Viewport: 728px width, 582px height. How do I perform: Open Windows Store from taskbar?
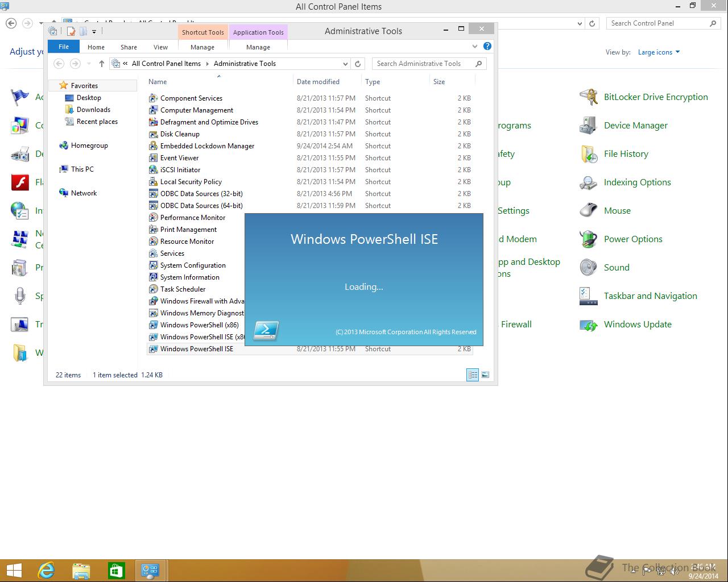click(x=117, y=570)
